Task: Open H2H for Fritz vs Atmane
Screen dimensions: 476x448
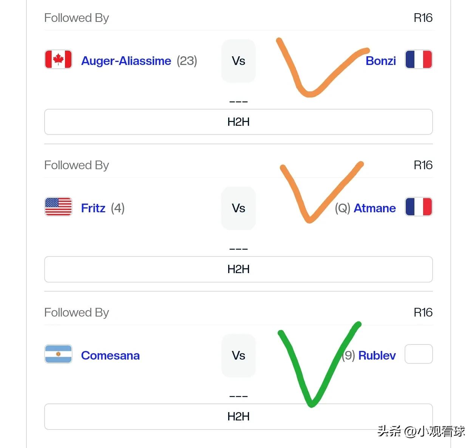Action: [238, 269]
